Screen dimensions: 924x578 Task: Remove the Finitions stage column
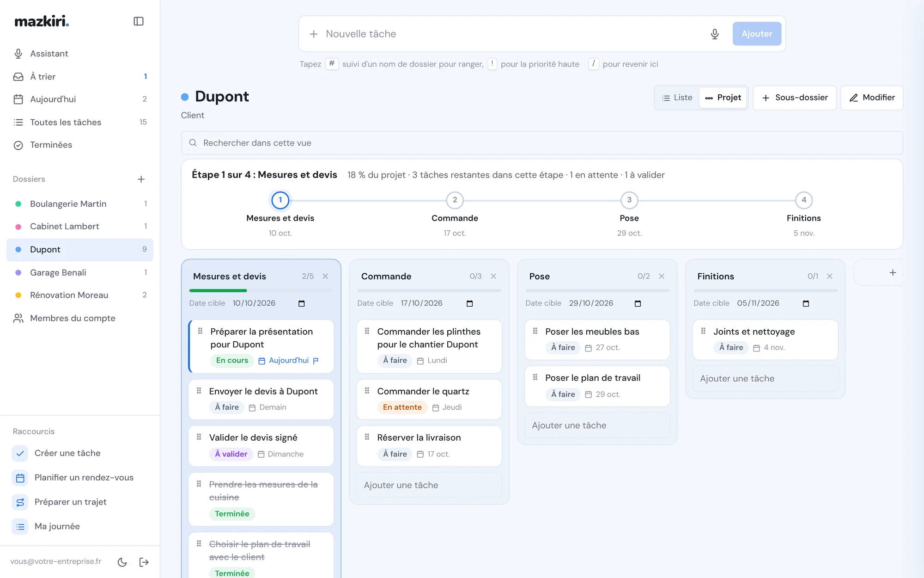click(x=830, y=276)
